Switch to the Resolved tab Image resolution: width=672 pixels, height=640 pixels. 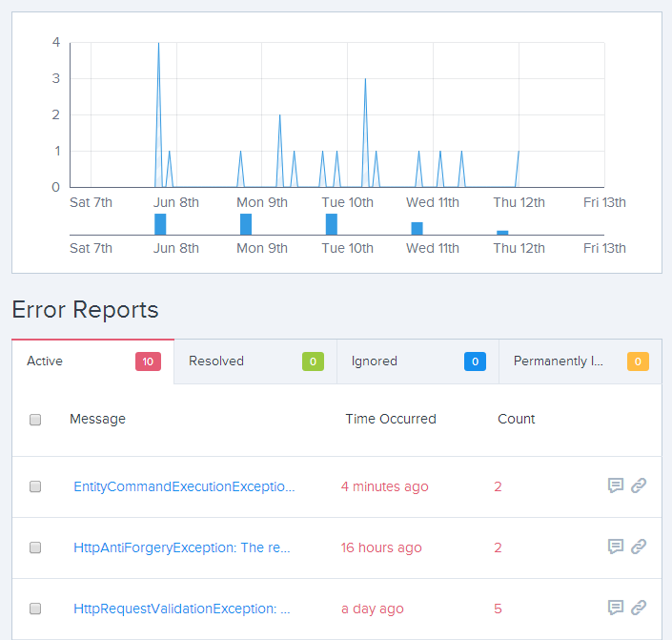(x=255, y=361)
